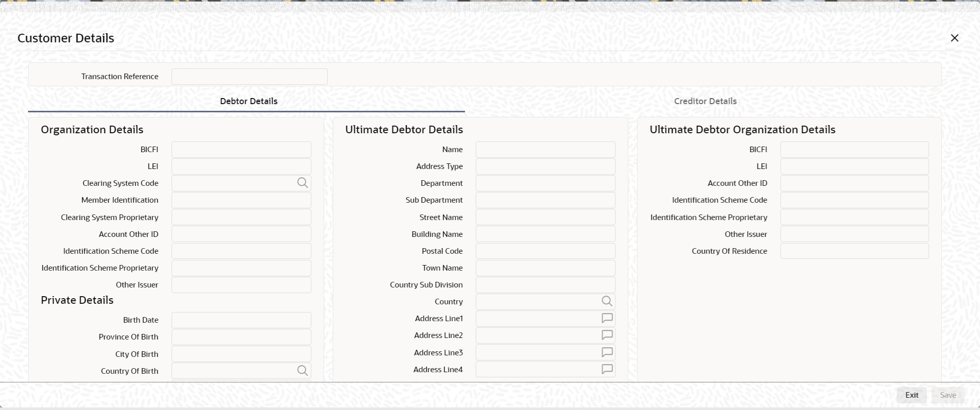Open Country Of Birth lookup search
Viewport: 980px width, 410px height.
click(x=303, y=371)
